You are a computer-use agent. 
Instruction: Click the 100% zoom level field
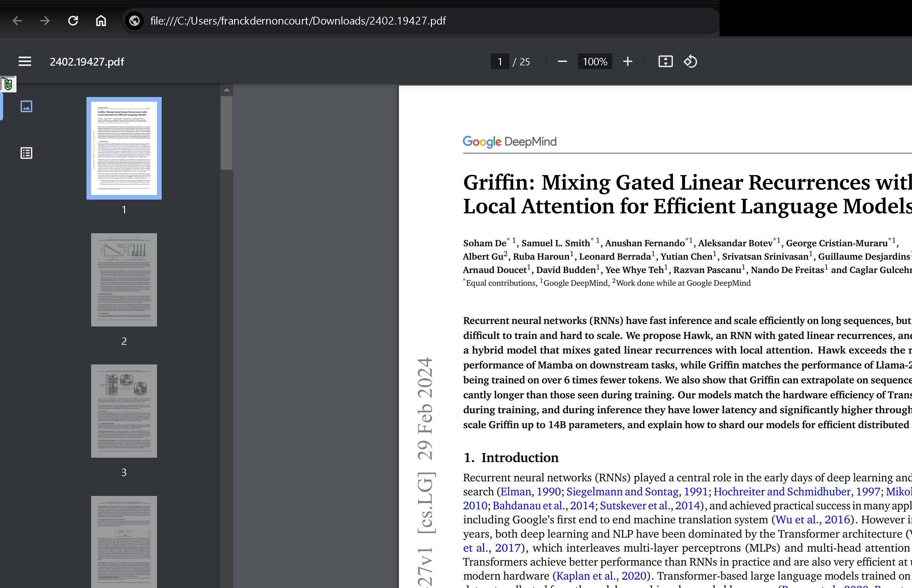(x=595, y=62)
